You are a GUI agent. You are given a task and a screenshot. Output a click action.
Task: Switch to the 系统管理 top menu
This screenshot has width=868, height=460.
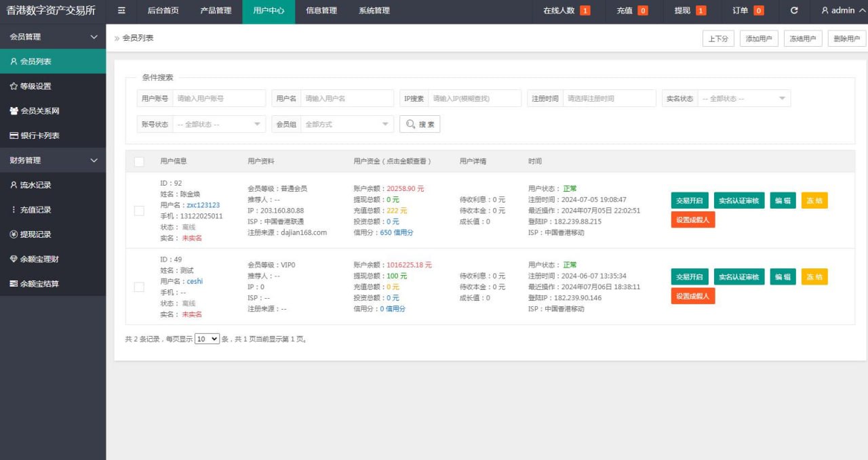coord(374,11)
